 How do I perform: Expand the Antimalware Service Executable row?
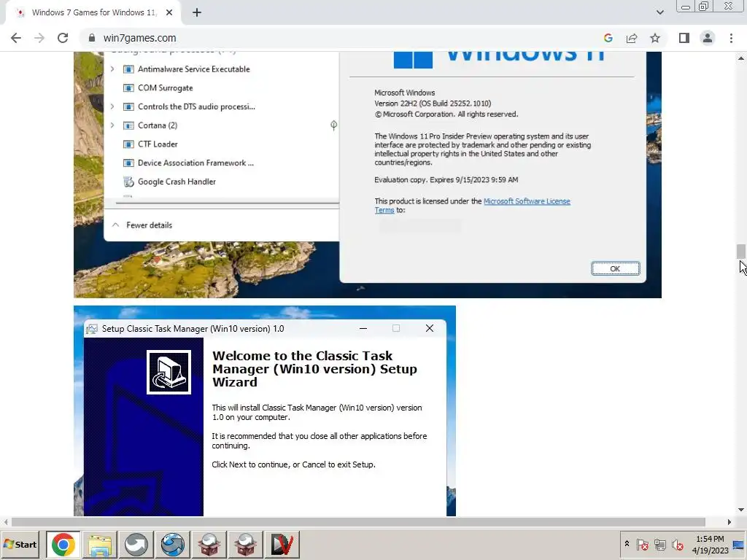[x=112, y=69]
